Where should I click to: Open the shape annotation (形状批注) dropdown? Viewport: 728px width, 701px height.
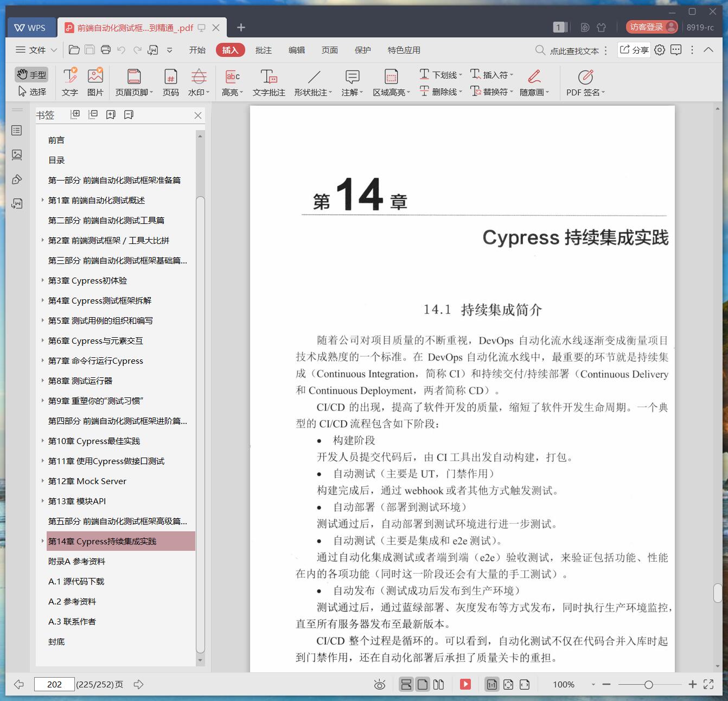coord(314,82)
